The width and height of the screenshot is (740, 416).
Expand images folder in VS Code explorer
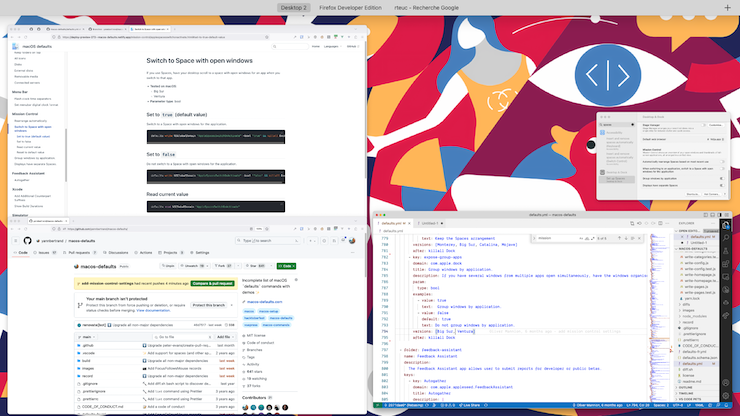689,310
